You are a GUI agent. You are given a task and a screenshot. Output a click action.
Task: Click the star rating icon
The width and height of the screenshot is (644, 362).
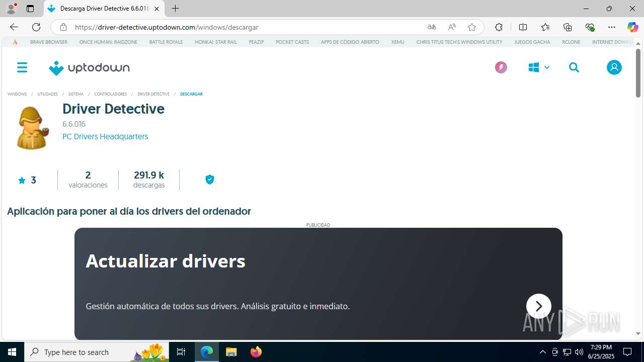tap(22, 180)
